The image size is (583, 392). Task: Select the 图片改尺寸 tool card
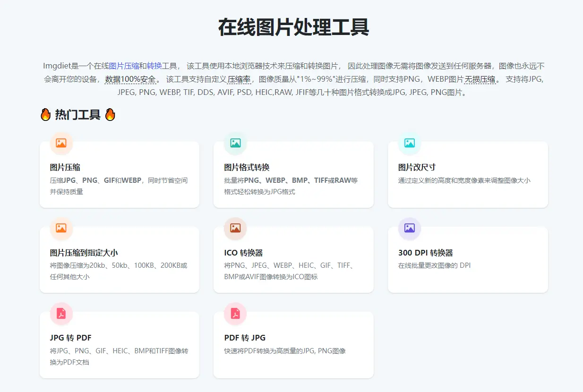tap(468, 175)
